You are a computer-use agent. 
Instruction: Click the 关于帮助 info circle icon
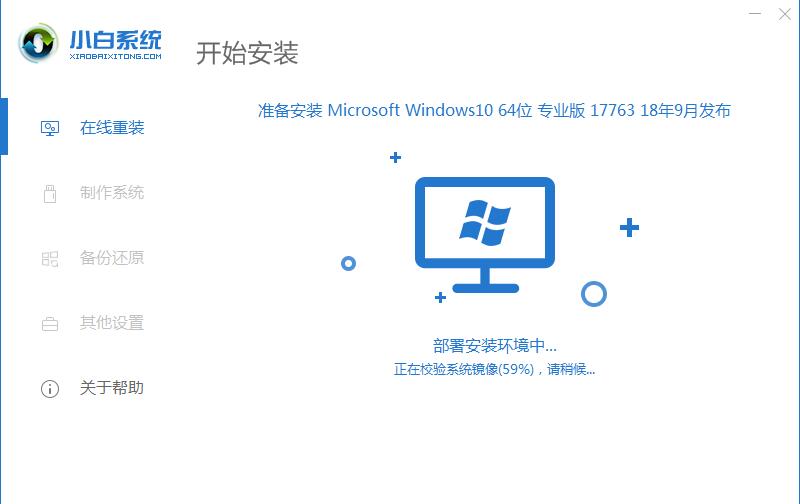[49, 389]
